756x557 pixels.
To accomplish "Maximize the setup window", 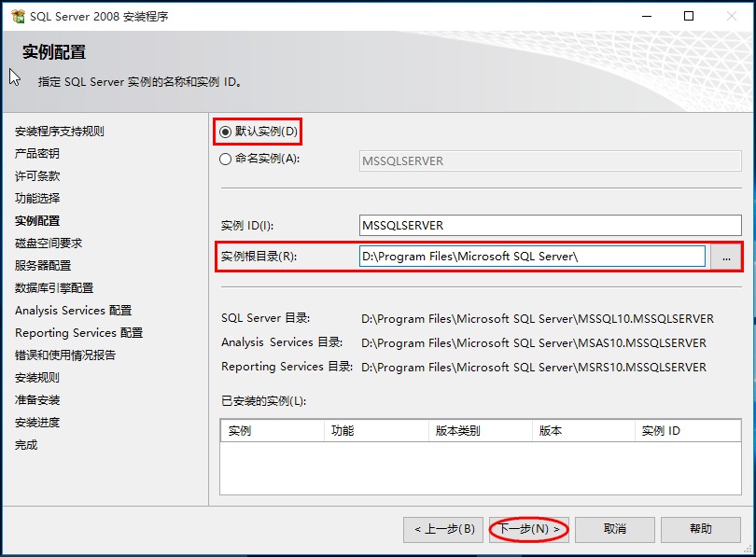I will coord(689,16).
